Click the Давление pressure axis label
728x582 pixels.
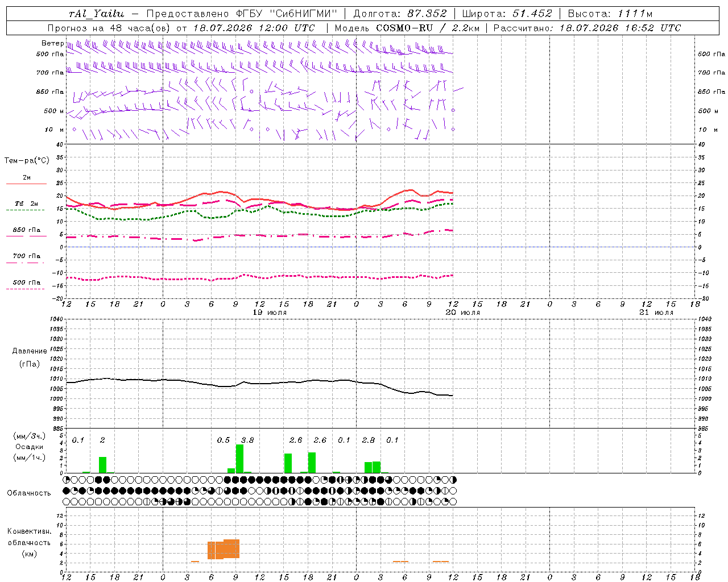coord(30,351)
